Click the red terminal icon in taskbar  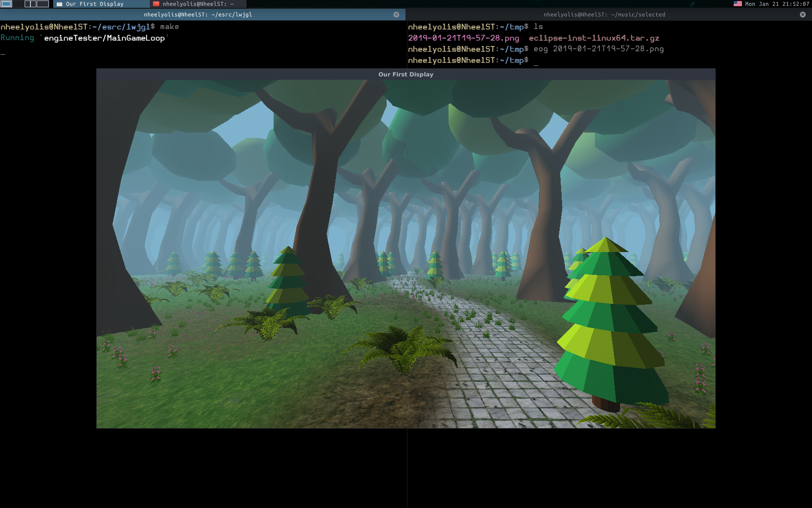pos(156,4)
